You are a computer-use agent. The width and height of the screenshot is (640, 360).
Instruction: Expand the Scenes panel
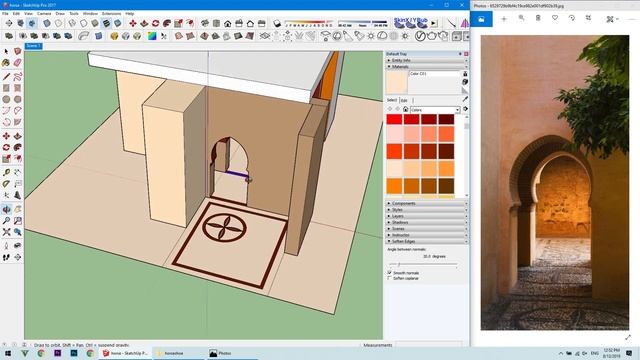[426, 229]
